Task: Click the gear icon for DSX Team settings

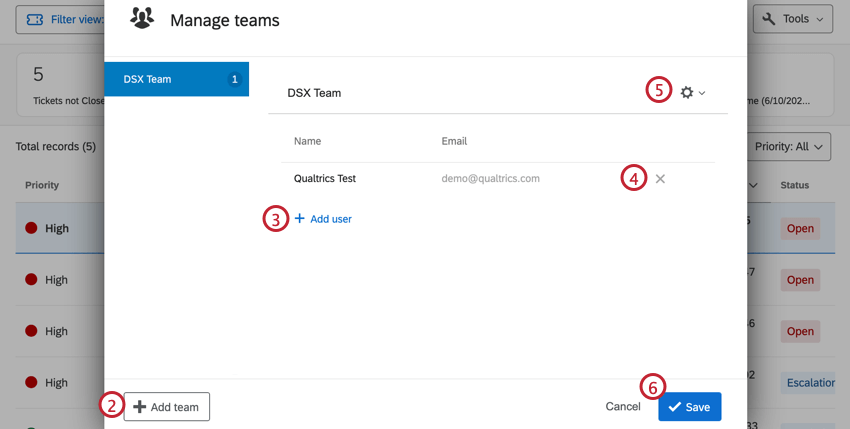Action: (x=686, y=92)
